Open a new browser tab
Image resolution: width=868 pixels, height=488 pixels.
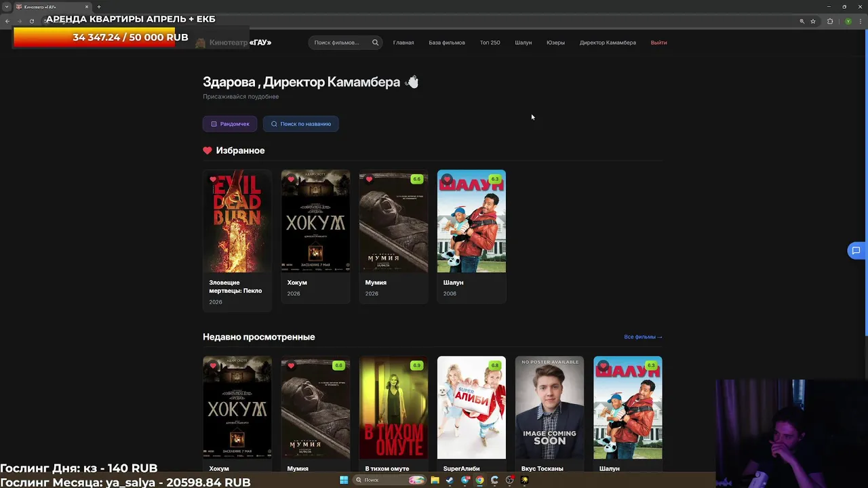pyautogui.click(x=98, y=7)
